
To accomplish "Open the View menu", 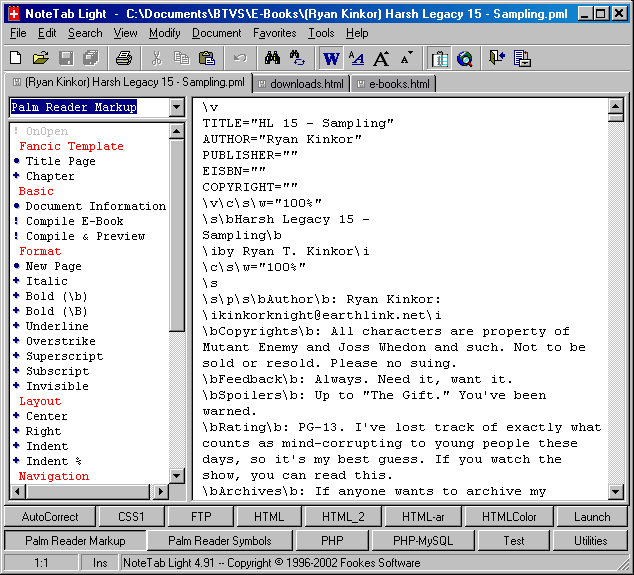I will coord(125,33).
